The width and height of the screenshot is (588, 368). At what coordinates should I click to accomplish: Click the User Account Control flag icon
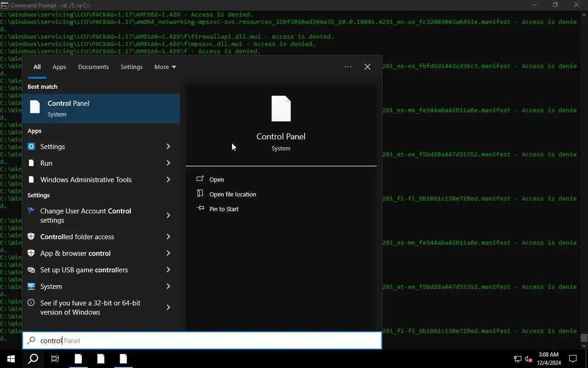click(31, 211)
